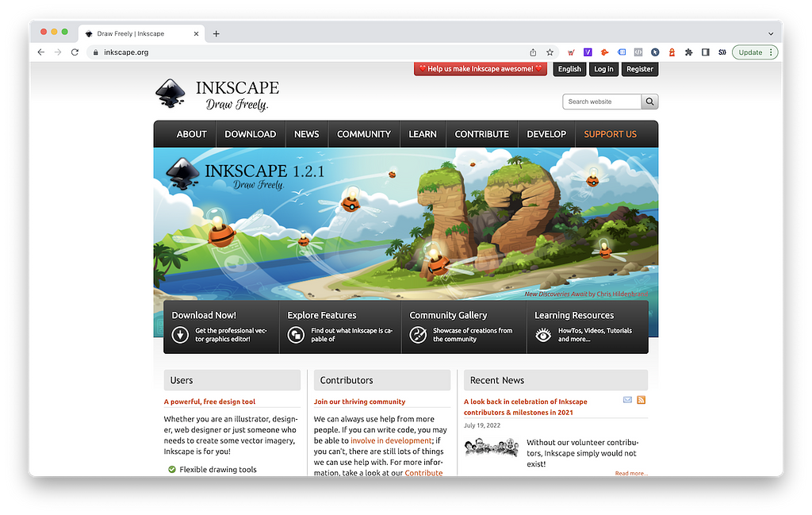The height and width of the screenshot is (515, 812).
Task: Click the Read more link
Action: (x=630, y=473)
